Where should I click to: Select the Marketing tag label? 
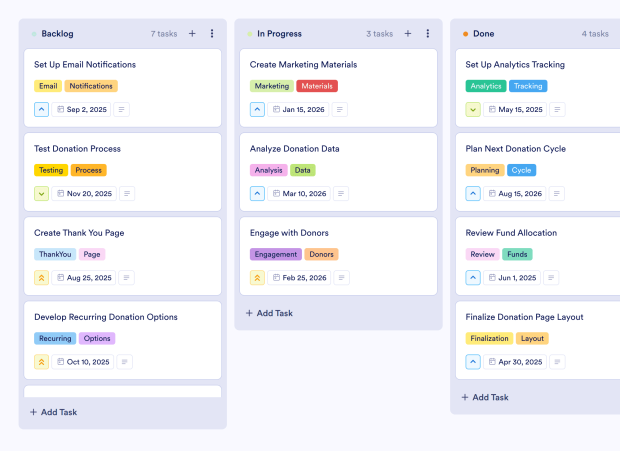[x=272, y=86]
